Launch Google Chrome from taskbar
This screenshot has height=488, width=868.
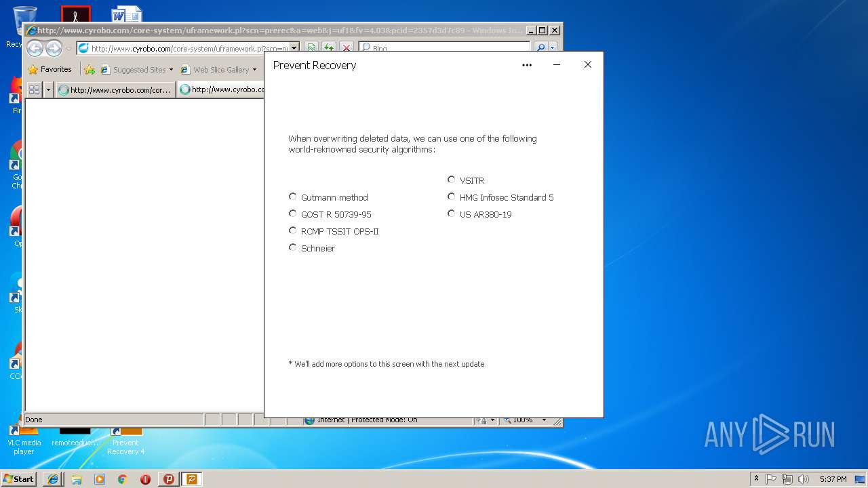tap(122, 479)
